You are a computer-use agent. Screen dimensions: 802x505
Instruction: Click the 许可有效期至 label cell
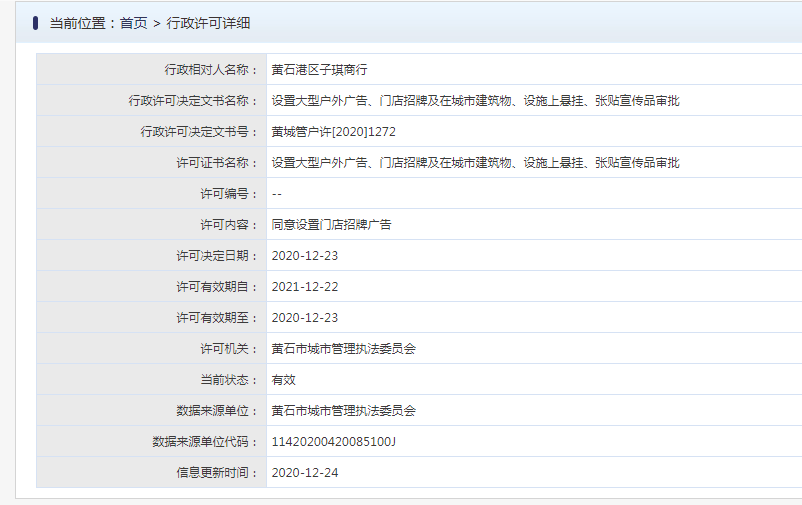151,317
